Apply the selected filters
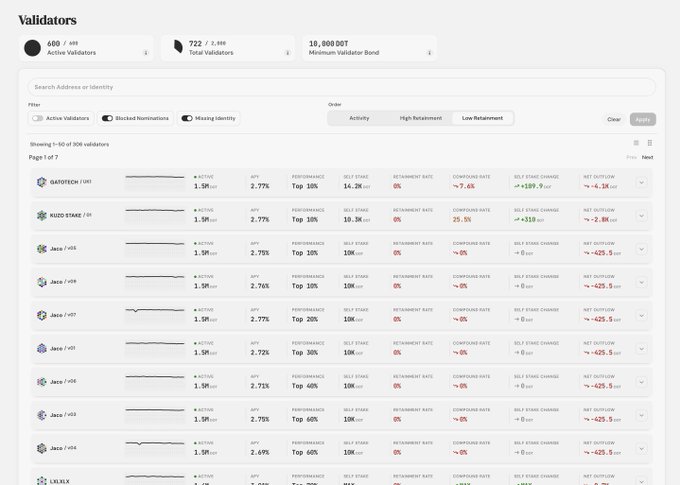680x485 pixels. pyautogui.click(x=643, y=119)
